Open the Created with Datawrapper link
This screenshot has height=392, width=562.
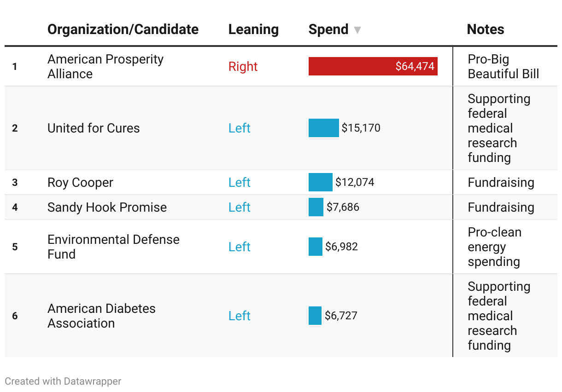point(63,381)
